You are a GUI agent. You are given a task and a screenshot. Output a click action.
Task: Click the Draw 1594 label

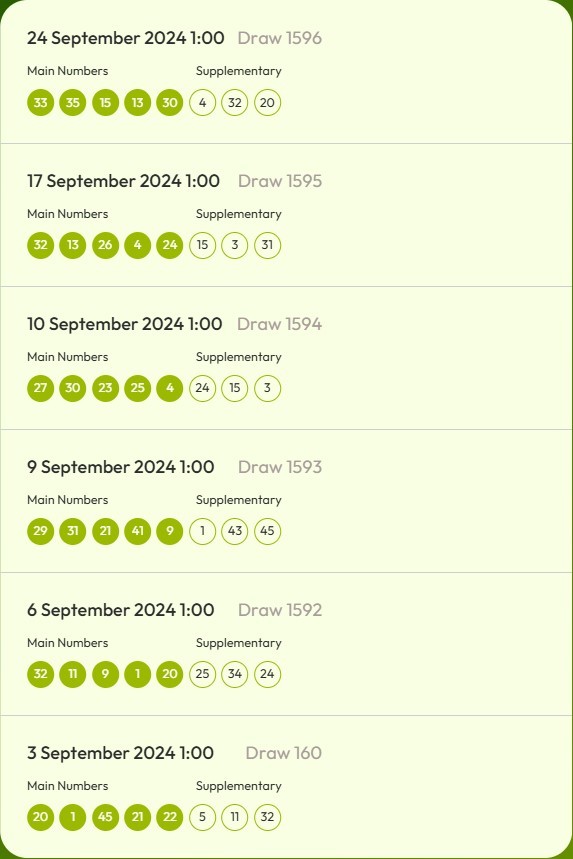point(279,324)
